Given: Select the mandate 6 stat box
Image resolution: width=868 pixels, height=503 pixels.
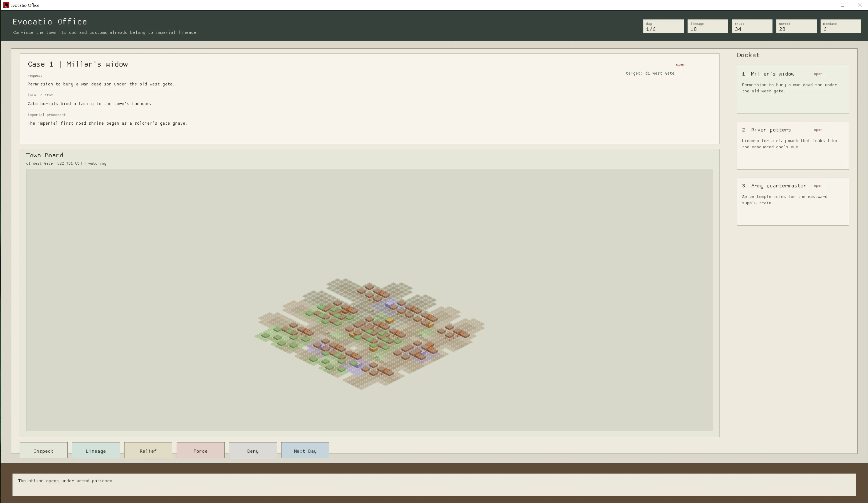Looking at the screenshot, I should pos(840,26).
